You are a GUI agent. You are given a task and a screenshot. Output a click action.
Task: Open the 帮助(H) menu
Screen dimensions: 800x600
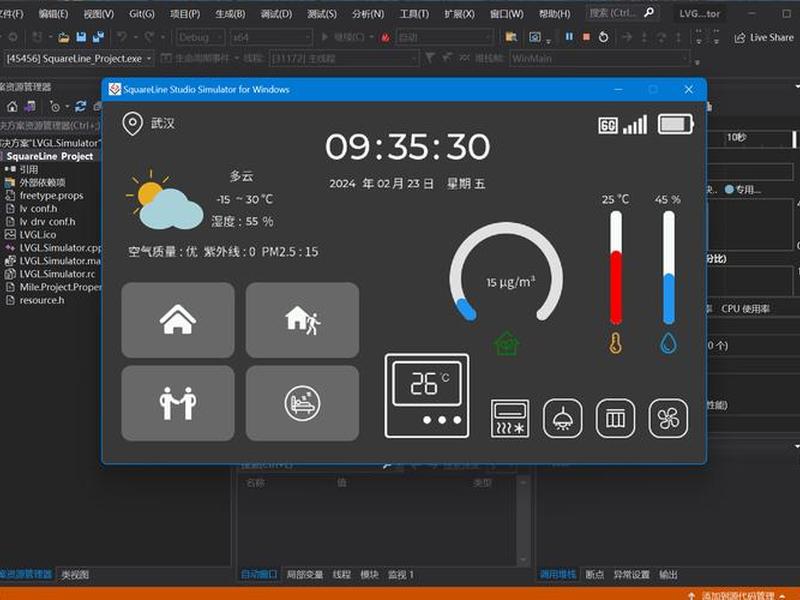[x=555, y=14]
